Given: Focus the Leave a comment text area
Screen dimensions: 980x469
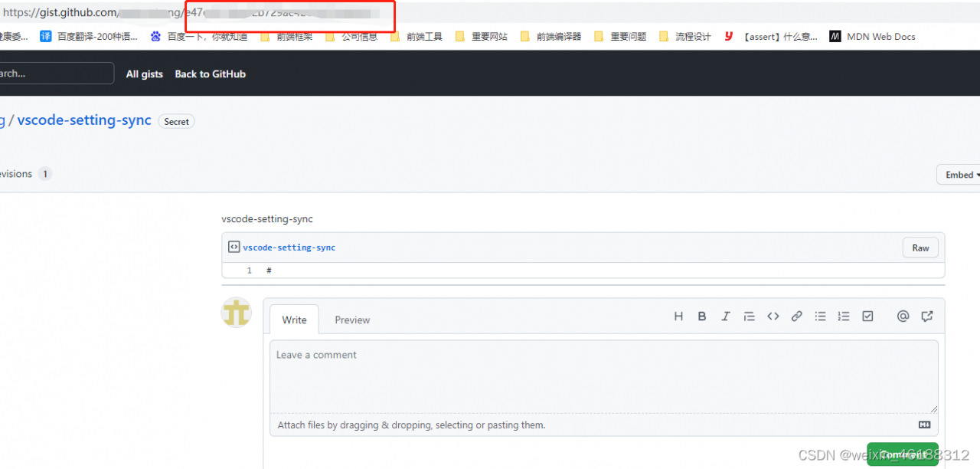Looking at the screenshot, I should click(x=604, y=377).
